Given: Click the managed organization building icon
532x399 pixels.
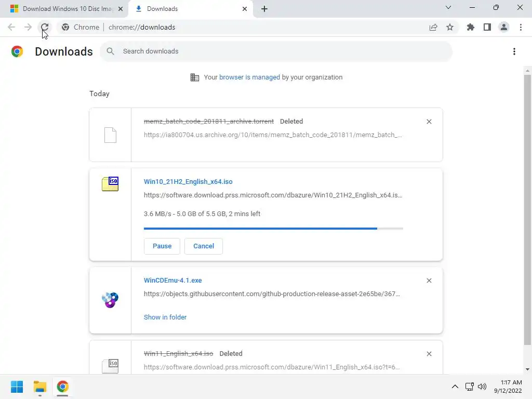Looking at the screenshot, I should (195, 77).
